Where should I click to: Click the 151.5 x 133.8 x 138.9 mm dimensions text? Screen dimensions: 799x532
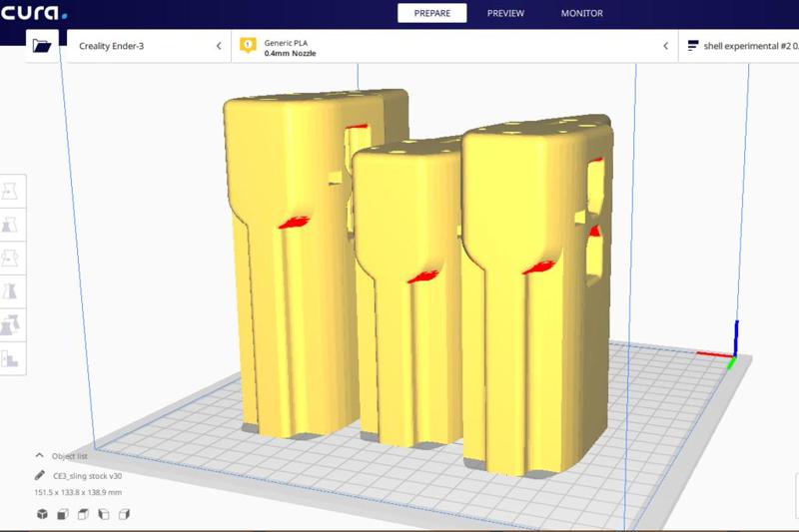tap(78, 492)
